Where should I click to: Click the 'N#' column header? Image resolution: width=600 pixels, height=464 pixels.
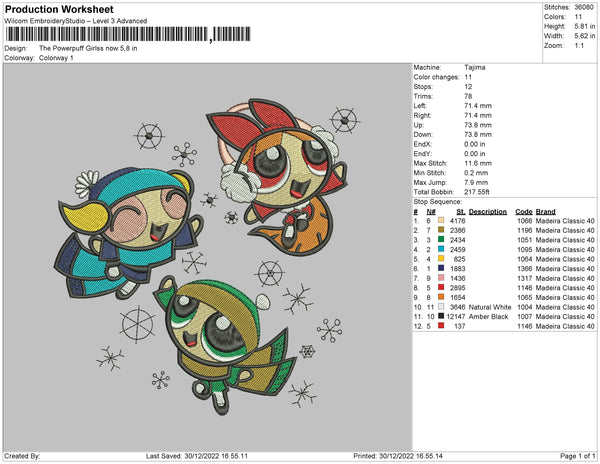point(431,212)
